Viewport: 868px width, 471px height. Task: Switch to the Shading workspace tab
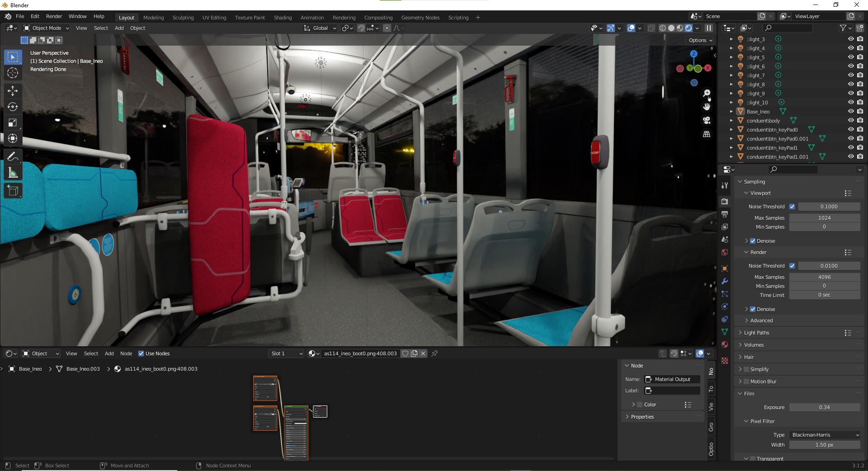point(283,17)
